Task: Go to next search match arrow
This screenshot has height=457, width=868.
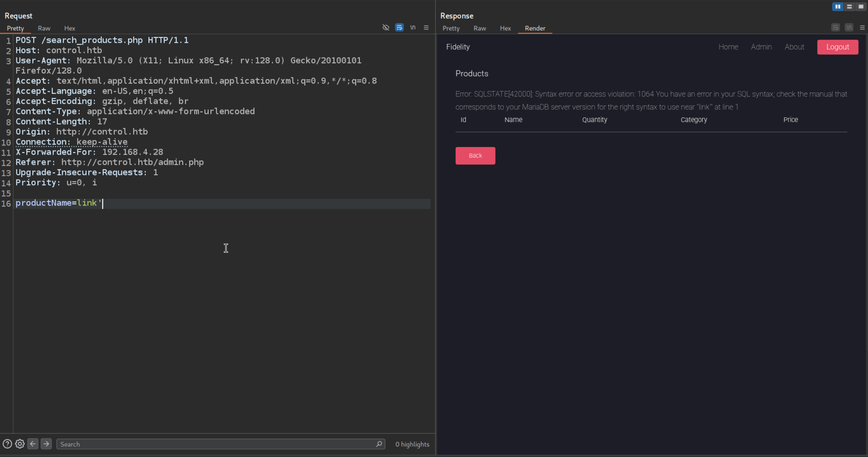Action: point(46,444)
